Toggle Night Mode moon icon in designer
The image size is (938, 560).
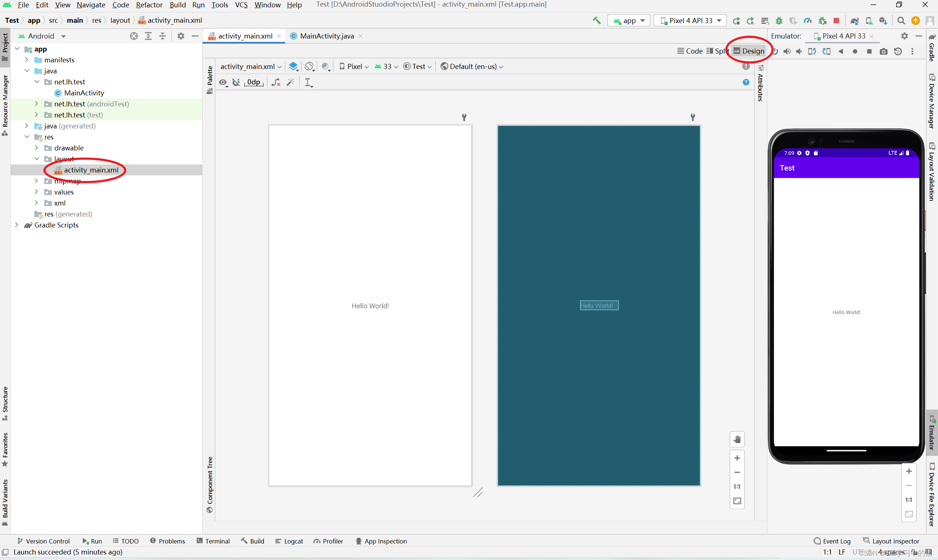(326, 66)
